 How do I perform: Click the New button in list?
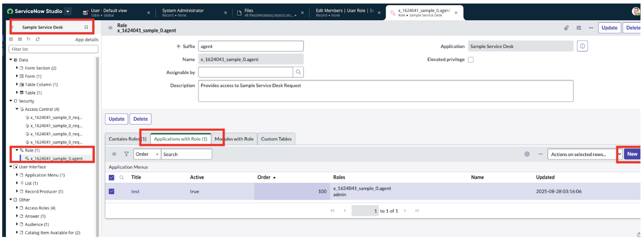632,154
